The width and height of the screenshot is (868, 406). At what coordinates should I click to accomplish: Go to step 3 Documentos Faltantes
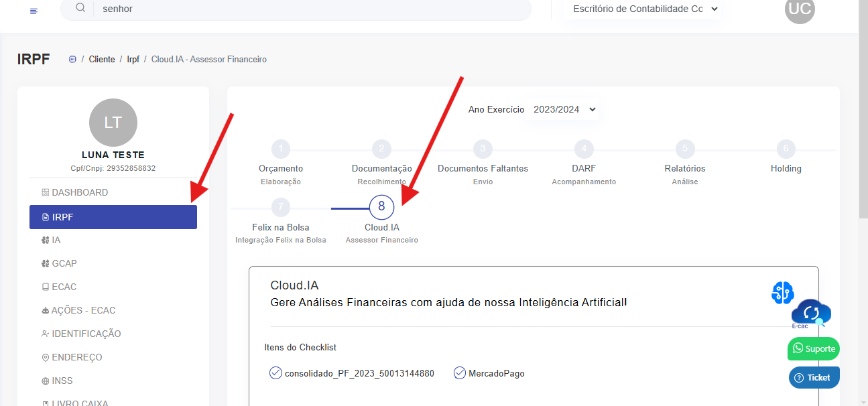(483, 149)
